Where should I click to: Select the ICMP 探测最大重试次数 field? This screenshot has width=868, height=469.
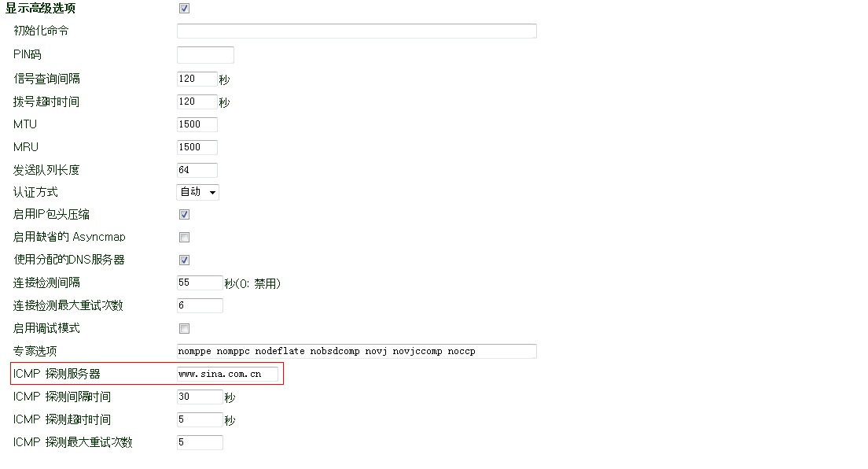tap(200, 442)
